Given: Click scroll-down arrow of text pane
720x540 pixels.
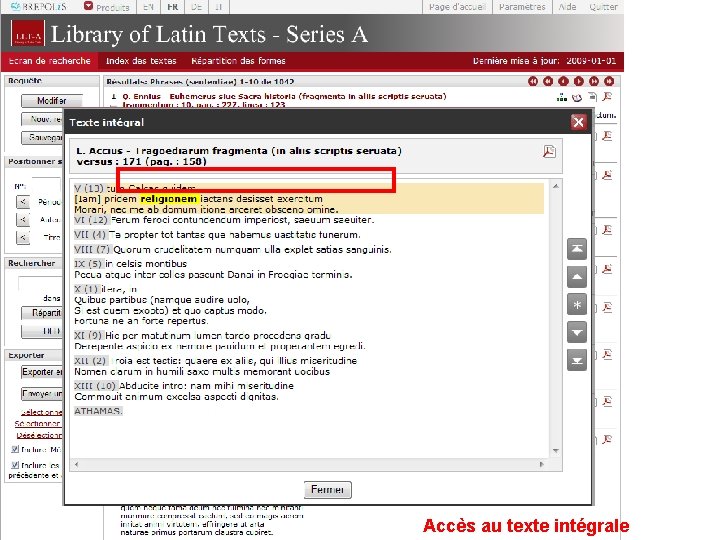Looking at the screenshot, I should tap(556, 451).
